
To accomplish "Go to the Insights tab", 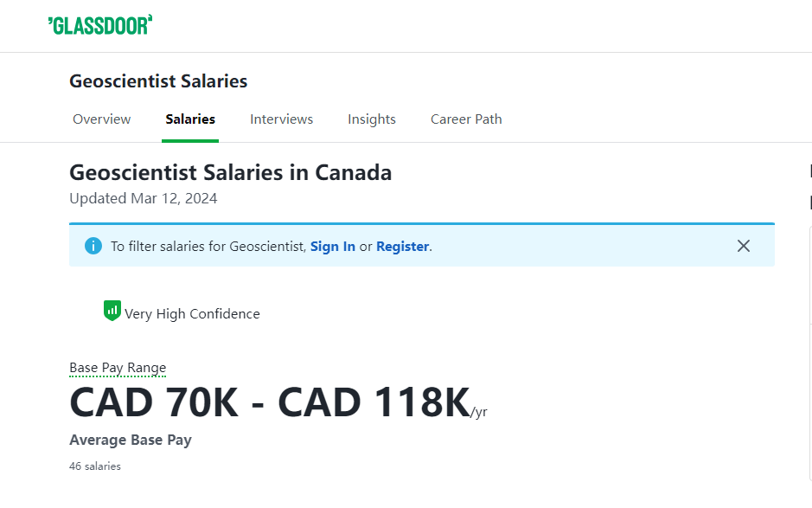I will point(372,119).
